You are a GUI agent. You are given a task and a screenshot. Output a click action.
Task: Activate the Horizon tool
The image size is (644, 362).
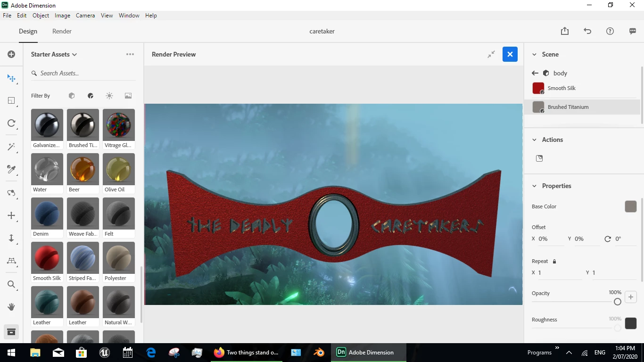pyautogui.click(x=11, y=261)
